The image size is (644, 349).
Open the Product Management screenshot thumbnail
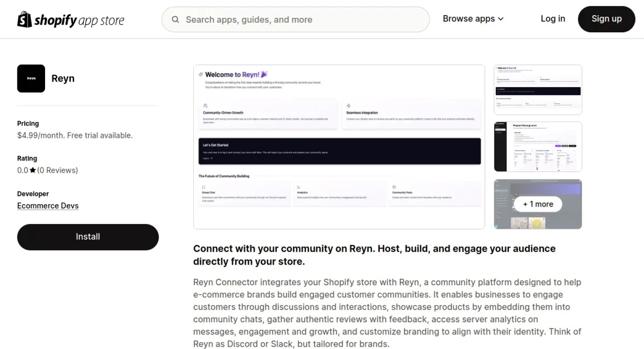537,147
